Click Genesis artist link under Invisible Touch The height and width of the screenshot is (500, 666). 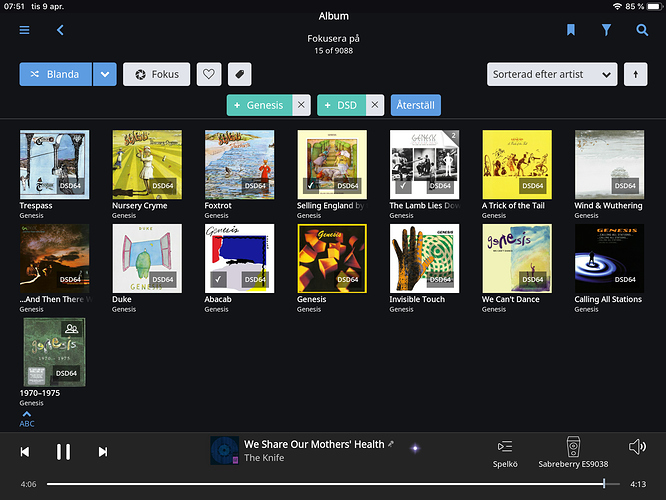401,309
